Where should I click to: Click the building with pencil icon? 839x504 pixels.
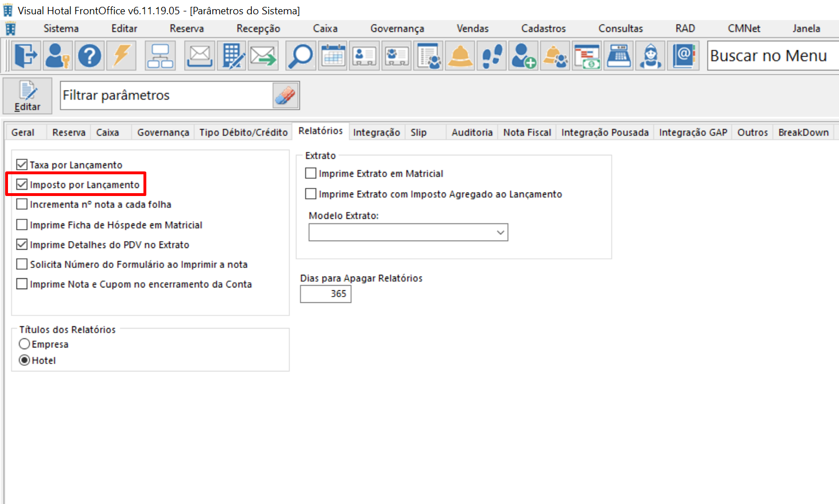231,56
